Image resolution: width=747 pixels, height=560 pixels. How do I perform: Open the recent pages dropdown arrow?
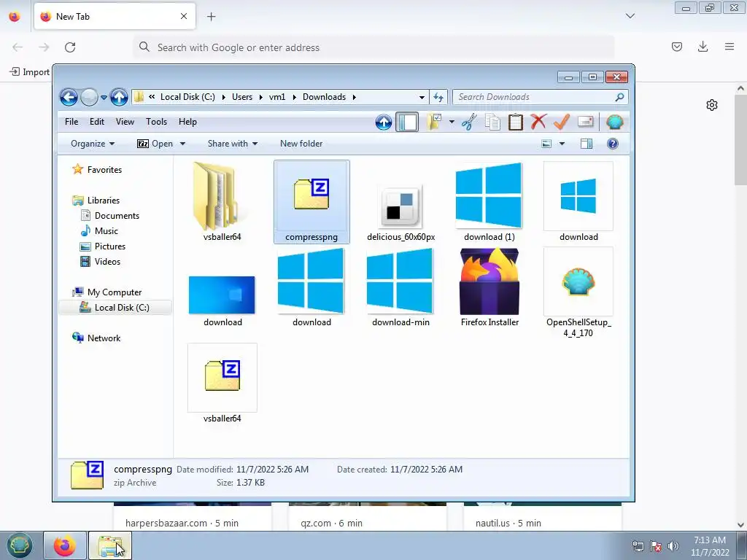(x=104, y=98)
